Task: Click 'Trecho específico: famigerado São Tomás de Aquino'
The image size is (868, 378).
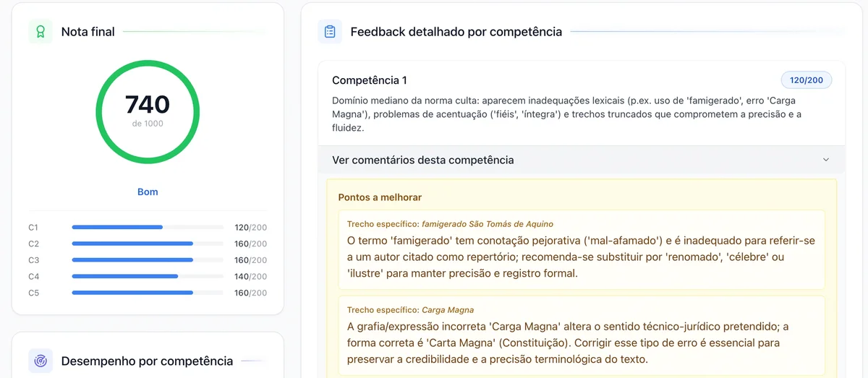Action: point(450,224)
